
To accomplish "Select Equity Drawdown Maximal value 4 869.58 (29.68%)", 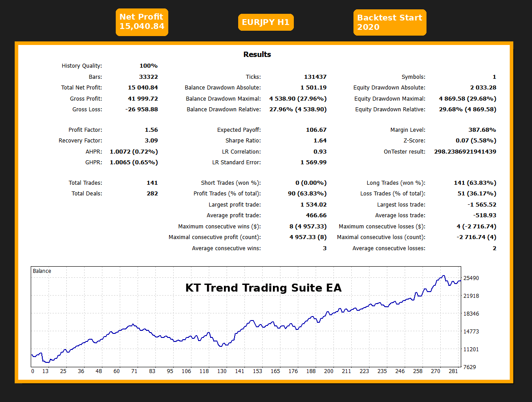I will pos(467,99).
